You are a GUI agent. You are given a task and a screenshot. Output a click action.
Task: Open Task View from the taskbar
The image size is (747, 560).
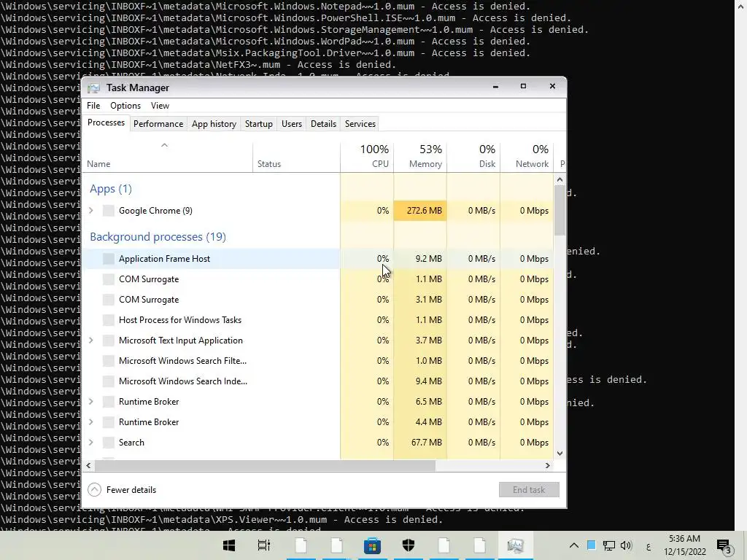pos(264,545)
